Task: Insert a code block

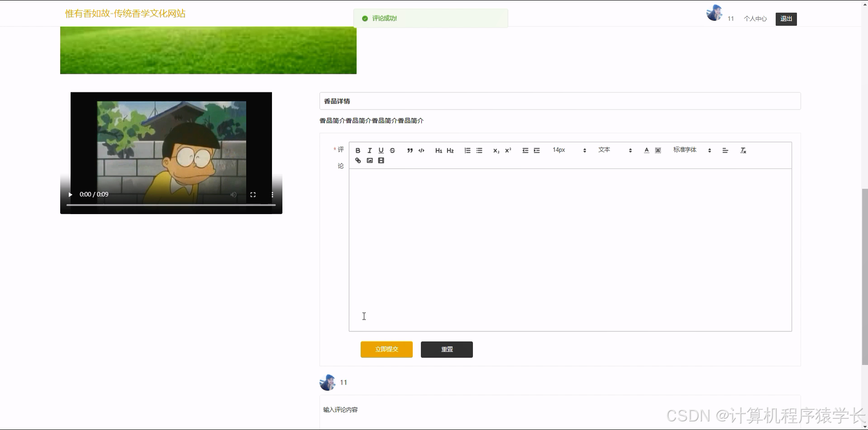Action: click(x=421, y=150)
